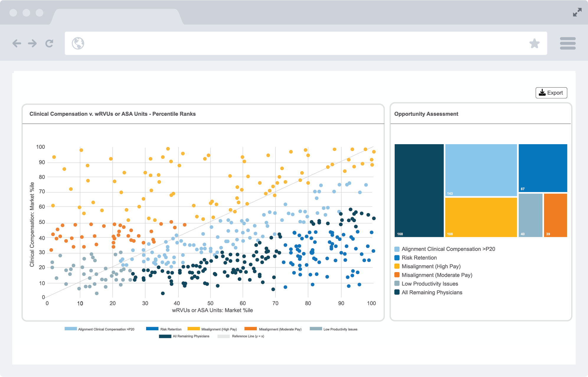Click the orange treemap block labeled 39
Screen dimensions: 588x377
coord(555,215)
